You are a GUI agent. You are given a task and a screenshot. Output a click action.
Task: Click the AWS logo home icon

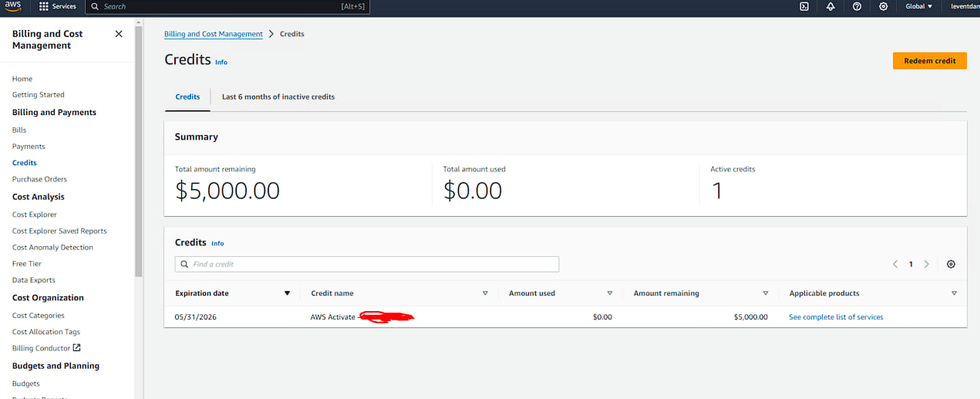12,6
